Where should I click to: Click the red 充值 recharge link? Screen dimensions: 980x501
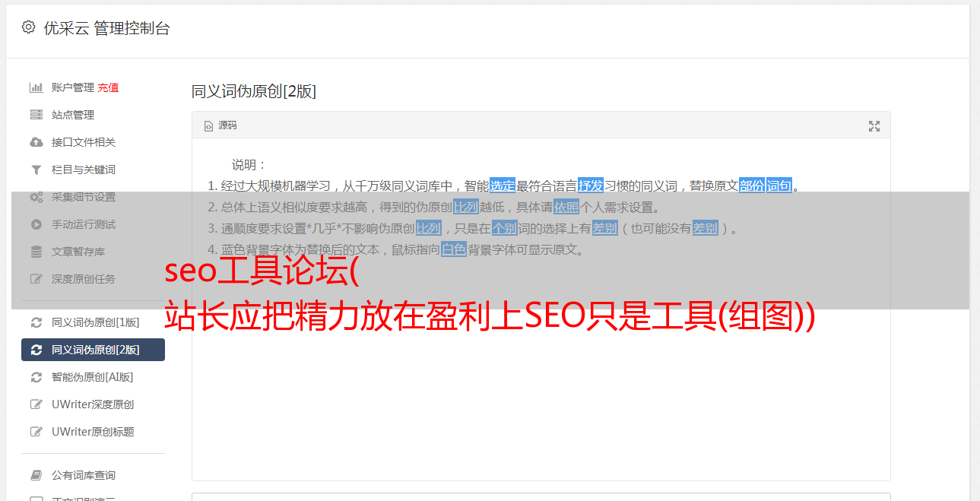(x=108, y=87)
